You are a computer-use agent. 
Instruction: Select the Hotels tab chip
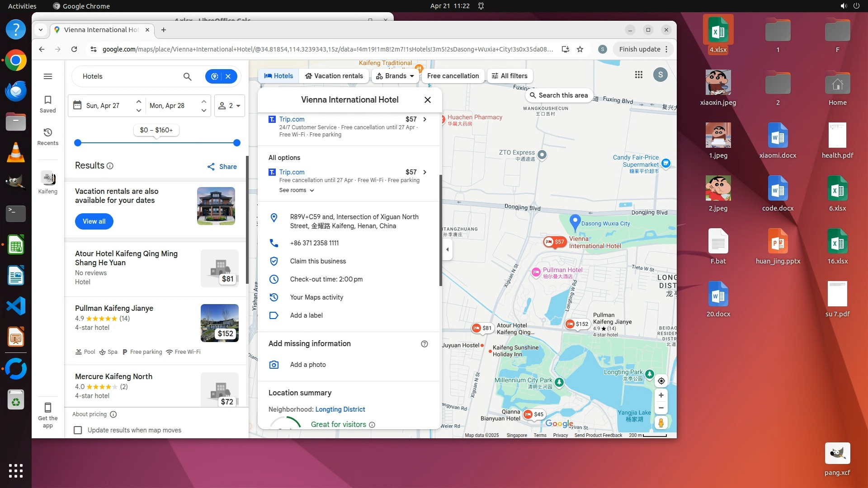[278, 76]
